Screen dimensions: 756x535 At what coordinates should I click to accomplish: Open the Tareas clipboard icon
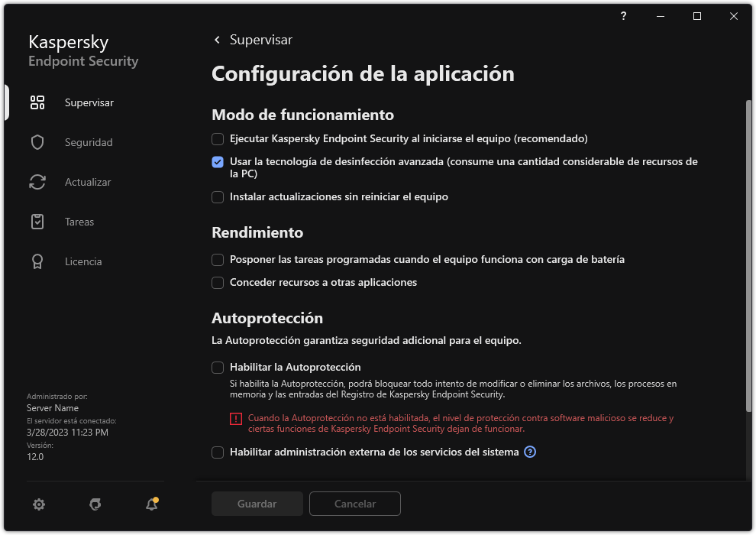tap(37, 221)
